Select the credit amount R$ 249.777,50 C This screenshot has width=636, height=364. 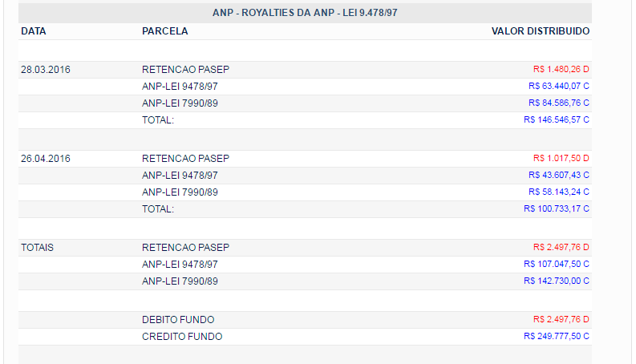pos(556,337)
